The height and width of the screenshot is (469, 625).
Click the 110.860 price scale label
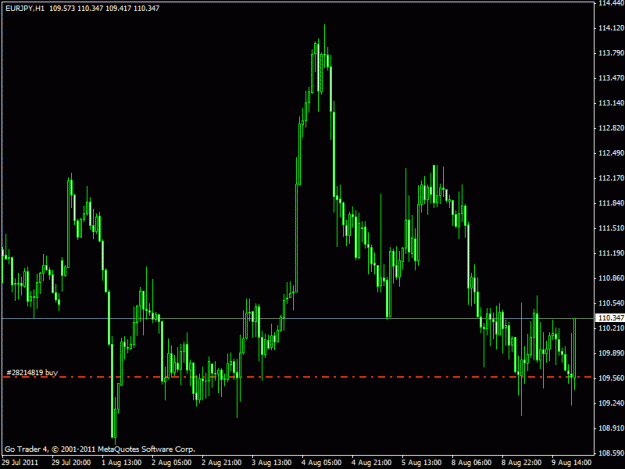tap(611, 278)
